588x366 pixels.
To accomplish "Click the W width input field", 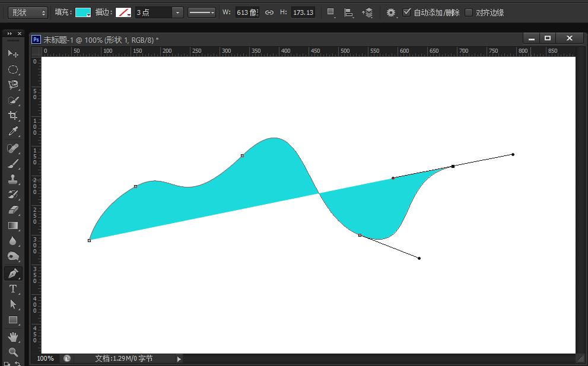I will coord(247,12).
